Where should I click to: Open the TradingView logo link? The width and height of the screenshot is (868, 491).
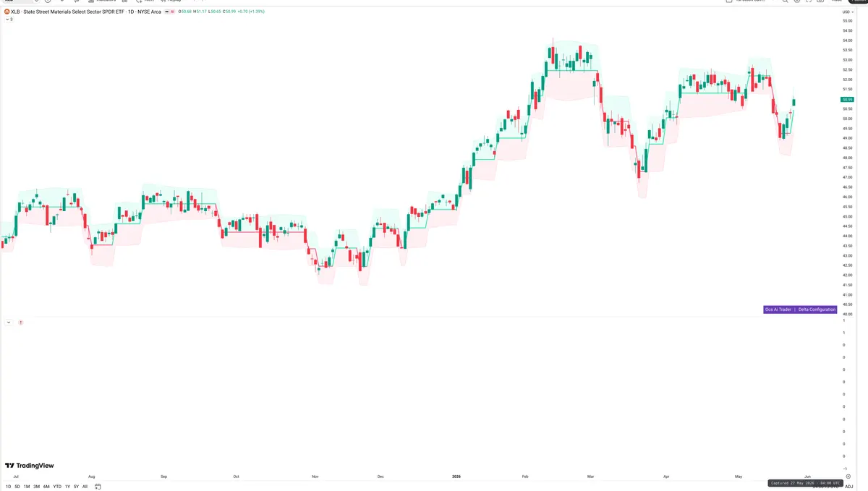pos(30,466)
